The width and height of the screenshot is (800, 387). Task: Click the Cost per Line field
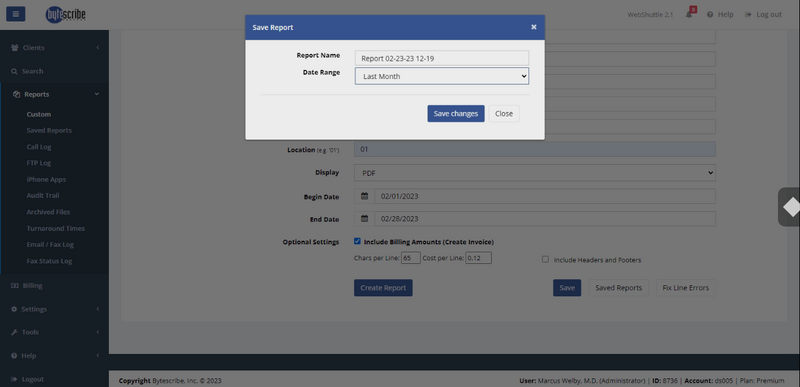[x=478, y=258]
